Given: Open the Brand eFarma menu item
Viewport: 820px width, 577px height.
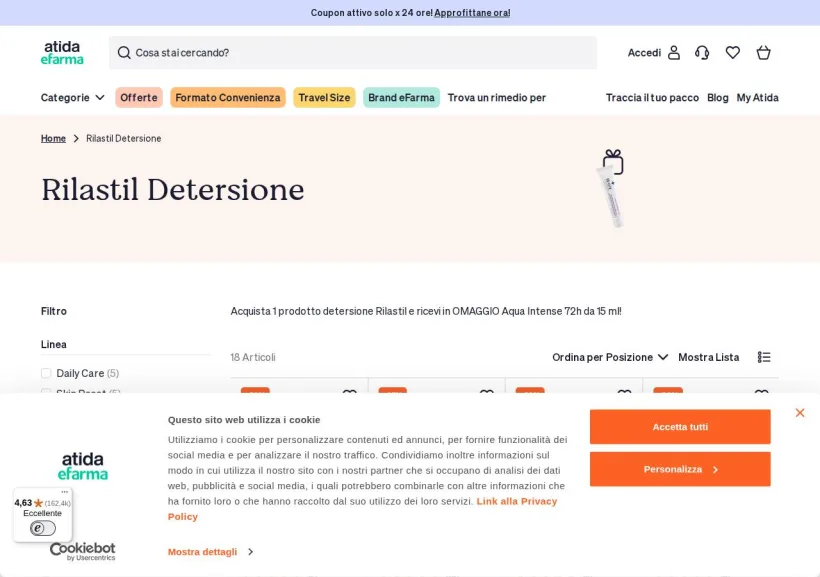Looking at the screenshot, I should coord(401,97).
